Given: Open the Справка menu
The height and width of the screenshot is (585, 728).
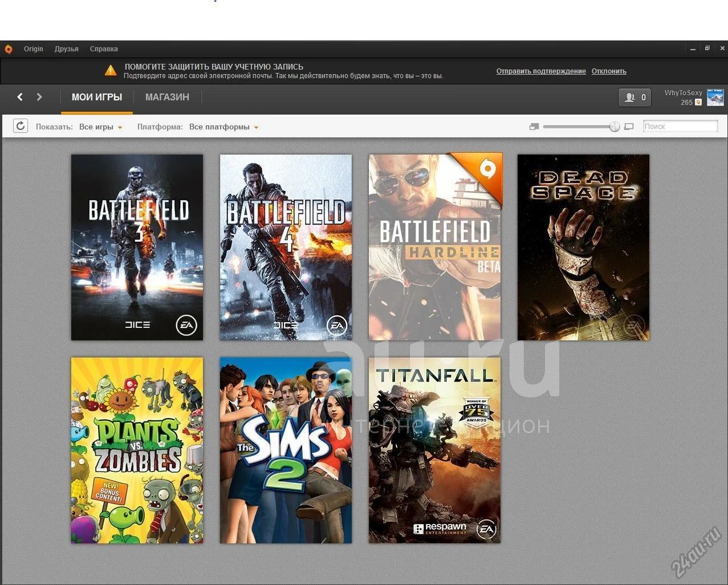Looking at the screenshot, I should click(104, 49).
